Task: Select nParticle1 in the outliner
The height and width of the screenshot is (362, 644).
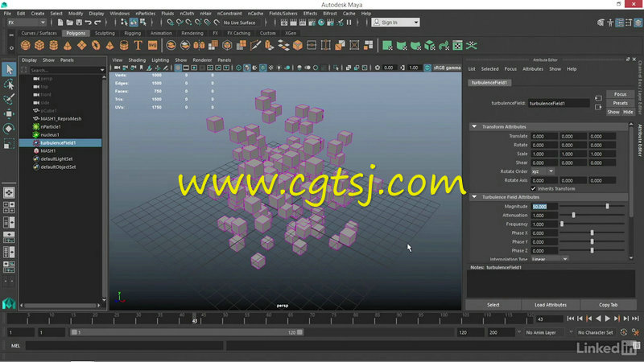Action: coord(51,127)
